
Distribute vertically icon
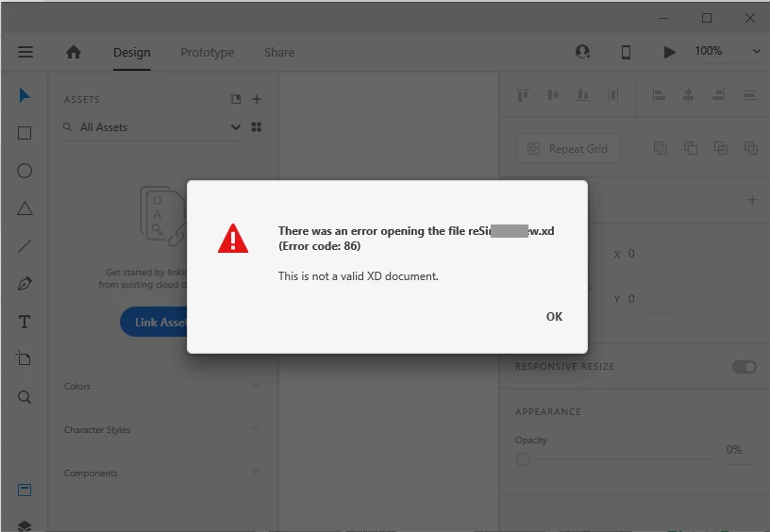pyautogui.click(x=749, y=95)
